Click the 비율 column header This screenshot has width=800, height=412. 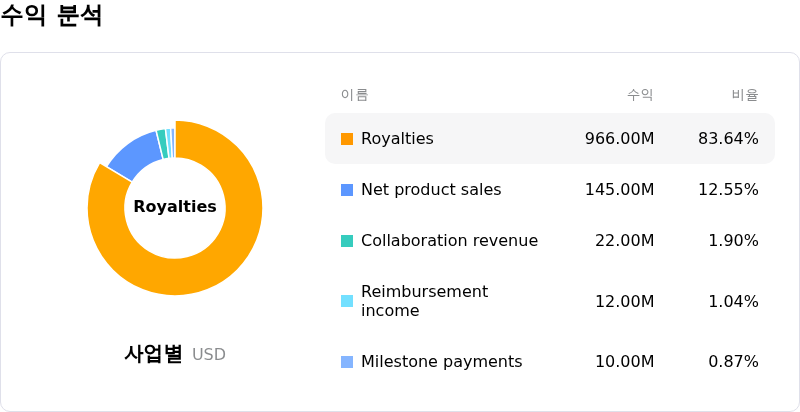(x=745, y=95)
